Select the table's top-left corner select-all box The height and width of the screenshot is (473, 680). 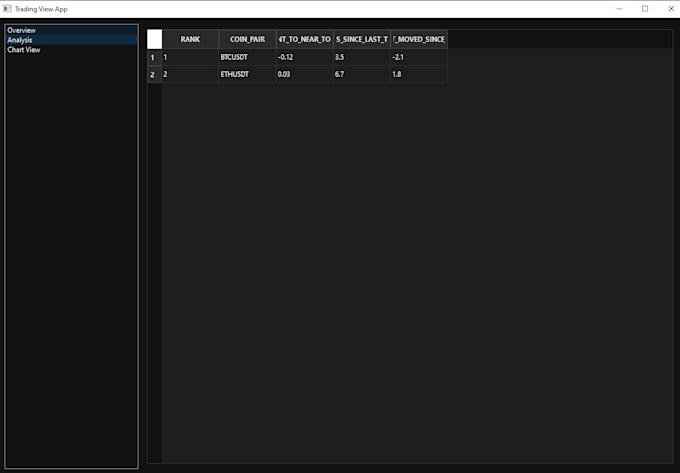(x=155, y=39)
